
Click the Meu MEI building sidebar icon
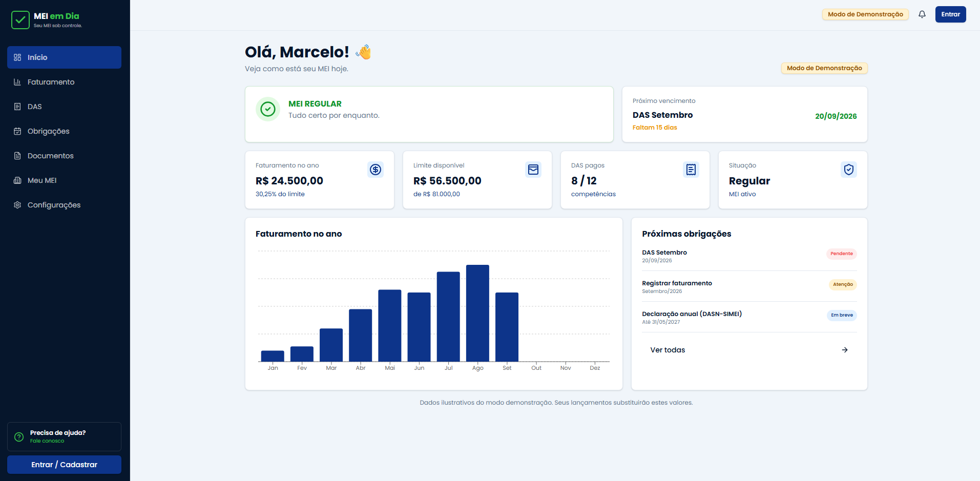click(17, 180)
